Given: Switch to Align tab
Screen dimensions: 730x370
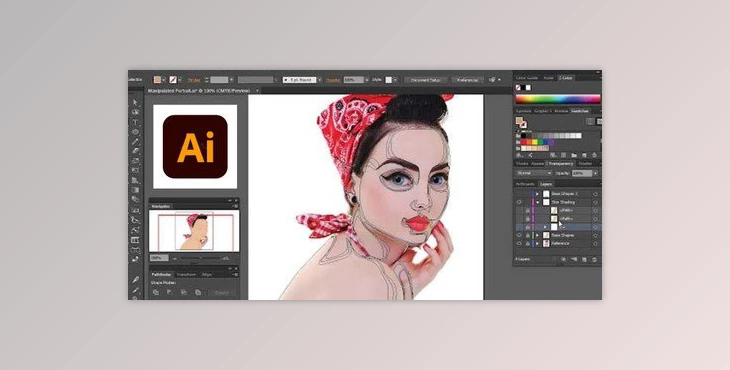Looking at the screenshot, I should (206, 275).
